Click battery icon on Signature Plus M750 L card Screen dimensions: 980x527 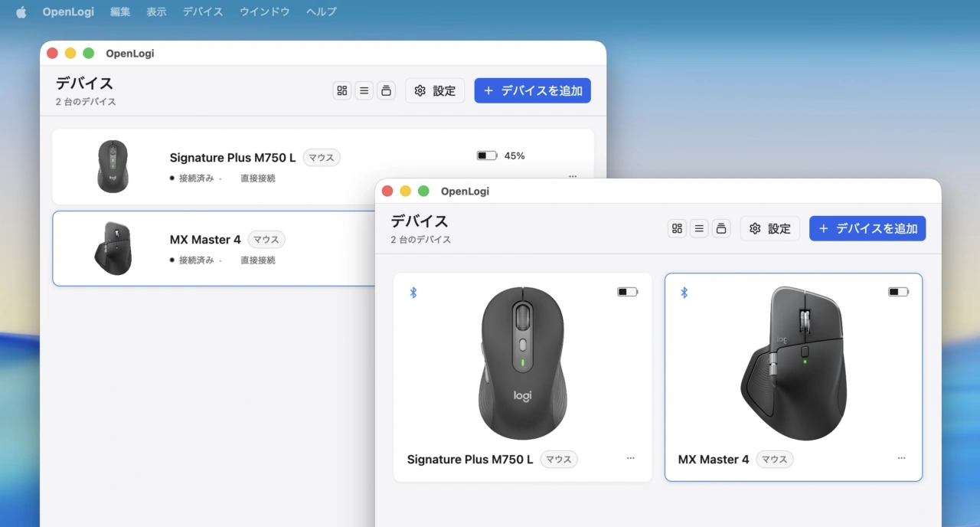click(x=628, y=292)
